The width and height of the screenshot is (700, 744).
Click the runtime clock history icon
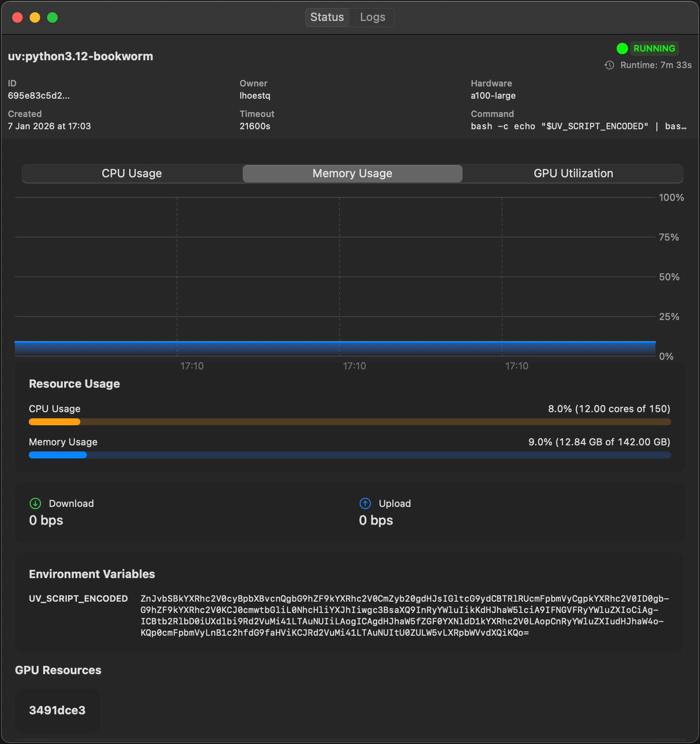[x=609, y=65]
